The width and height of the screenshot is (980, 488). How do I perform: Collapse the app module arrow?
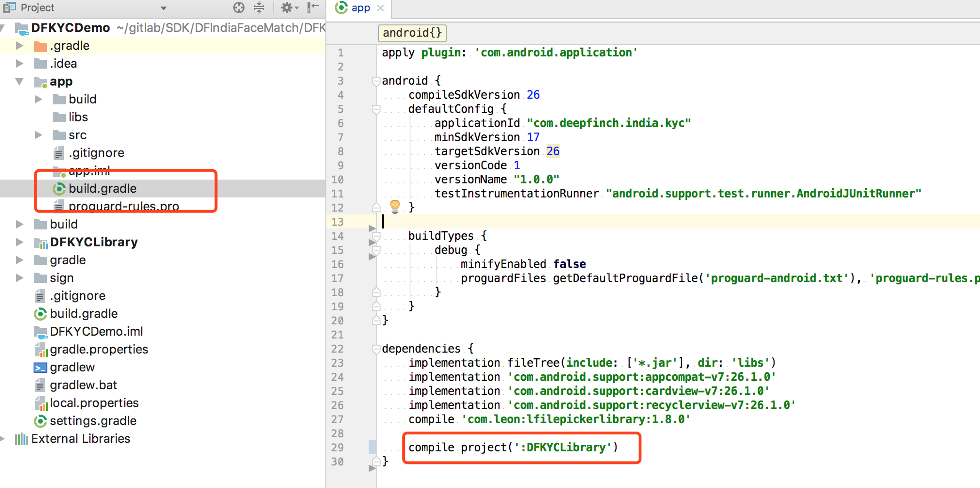pos(20,81)
